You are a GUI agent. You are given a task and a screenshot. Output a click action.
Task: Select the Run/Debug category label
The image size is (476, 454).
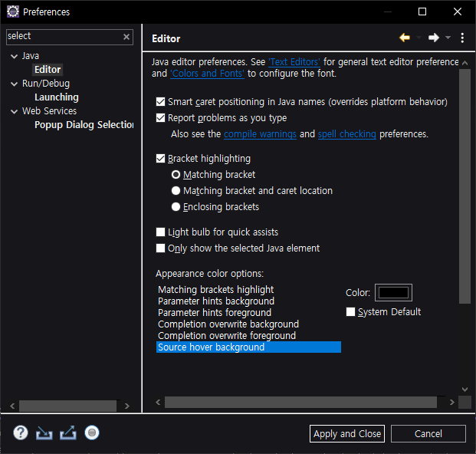(x=46, y=84)
